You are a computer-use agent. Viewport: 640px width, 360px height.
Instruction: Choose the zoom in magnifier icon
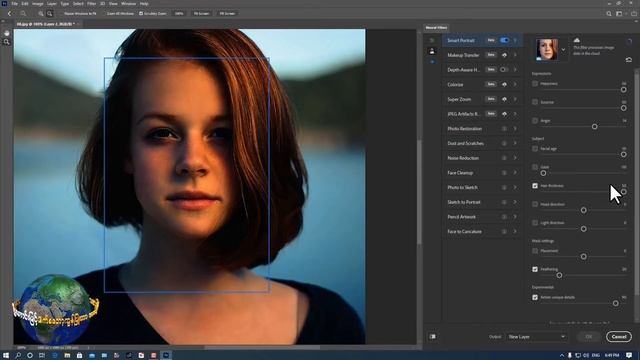pyautogui.click(x=41, y=13)
